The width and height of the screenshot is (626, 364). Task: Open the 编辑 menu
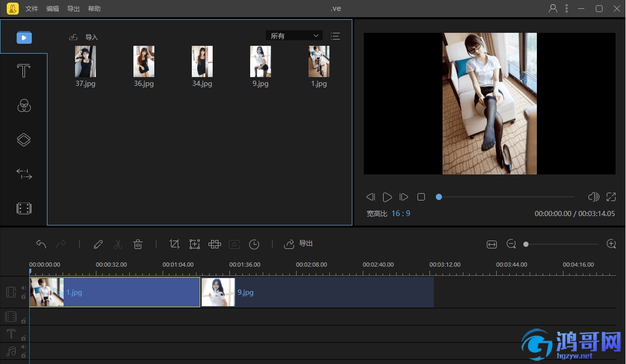(53, 9)
